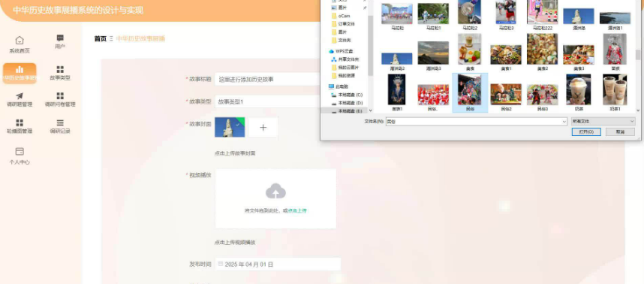Select the highlighted 民俗 opera image file
644x284 pixels.
(x=469, y=93)
